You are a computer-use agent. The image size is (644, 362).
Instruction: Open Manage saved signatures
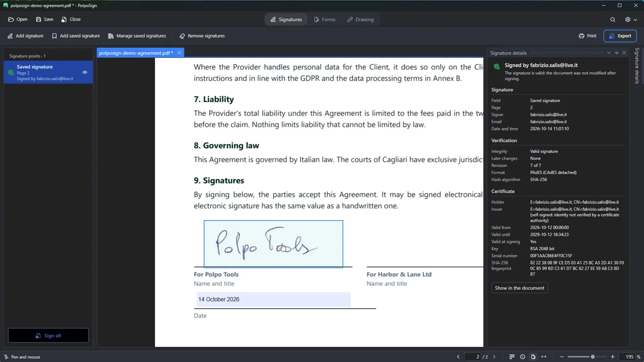[137, 36]
